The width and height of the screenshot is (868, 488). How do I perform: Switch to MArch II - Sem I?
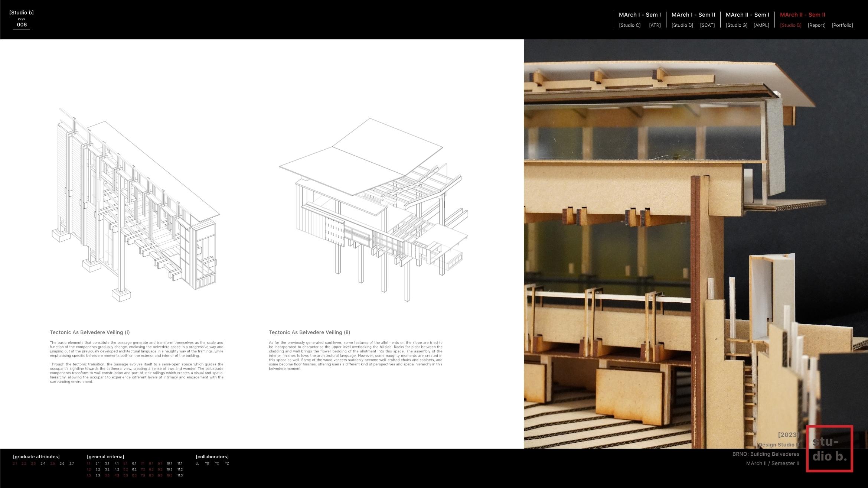pos(747,15)
